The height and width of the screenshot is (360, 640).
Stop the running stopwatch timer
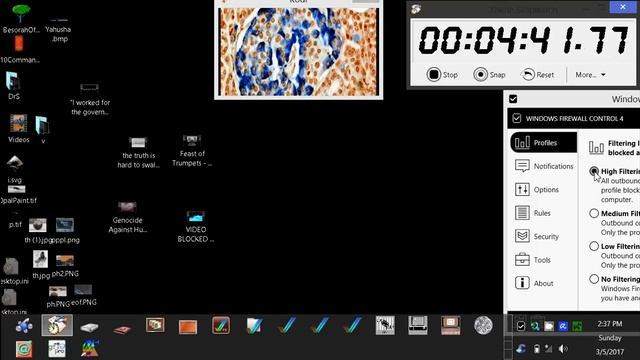point(442,75)
